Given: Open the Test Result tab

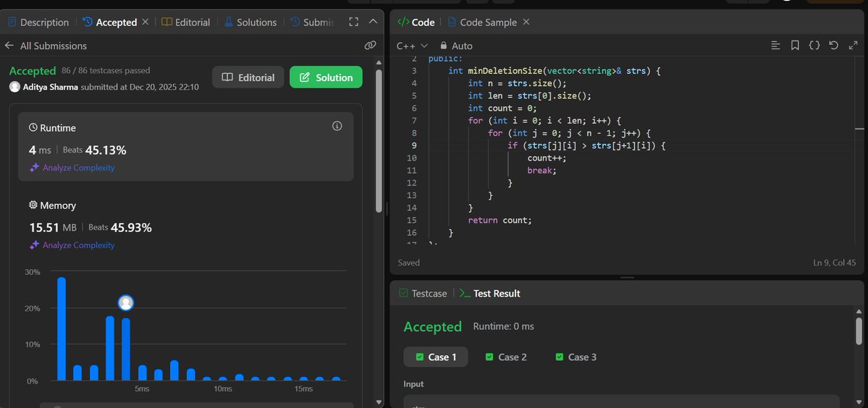Looking at the screenshot, I should pos(490,294).
